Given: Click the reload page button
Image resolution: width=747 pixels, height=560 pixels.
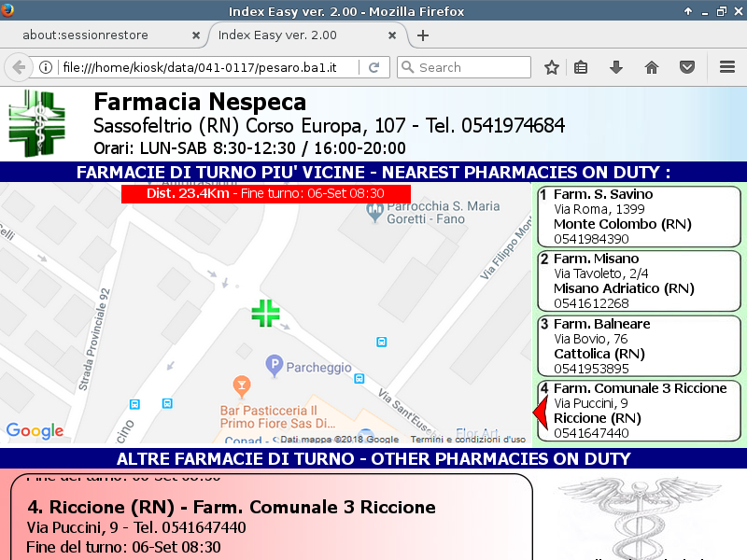Looking at the screenshot, I should pyautogui.click(x=373, y=67).
